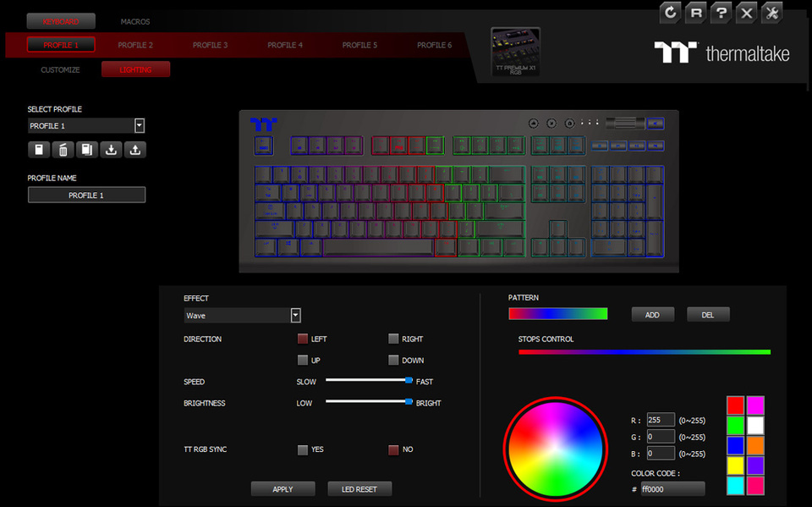The width and height of the screenshot is (812, 507).
Task: Click the Profile Name text field
Action: tap(86, 194)
